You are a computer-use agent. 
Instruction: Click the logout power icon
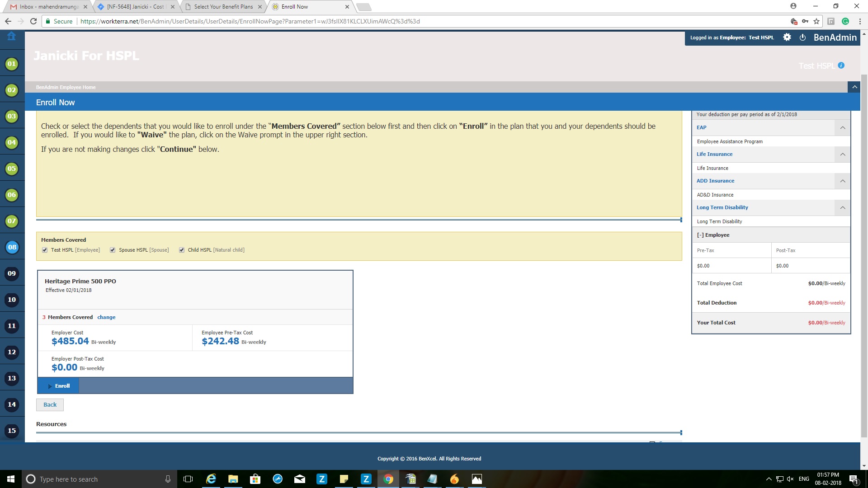tap(802, 38)
